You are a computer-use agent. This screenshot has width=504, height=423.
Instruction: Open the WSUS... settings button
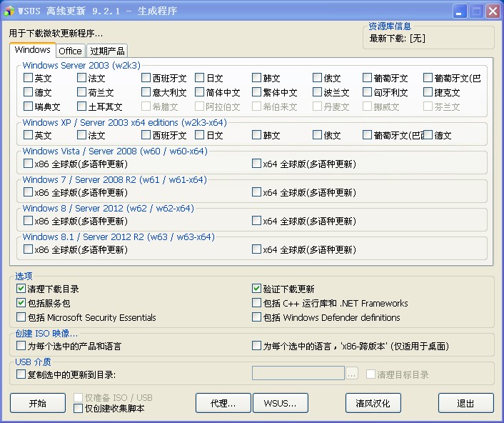(281, 403)
